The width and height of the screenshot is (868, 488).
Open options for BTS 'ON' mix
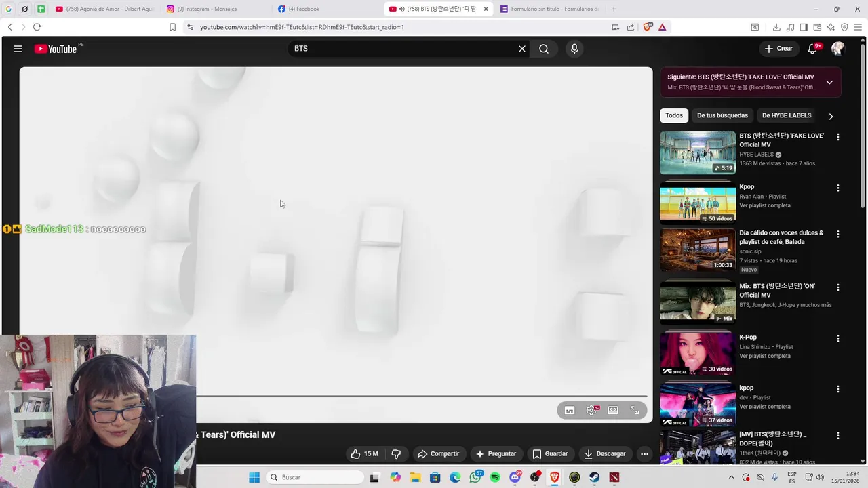coord(838,287)
